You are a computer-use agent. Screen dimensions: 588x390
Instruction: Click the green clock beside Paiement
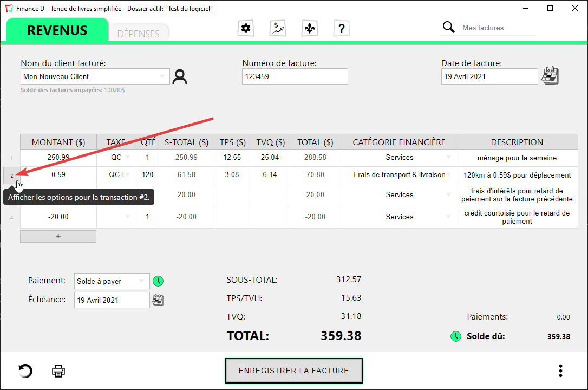click(158, 281)
